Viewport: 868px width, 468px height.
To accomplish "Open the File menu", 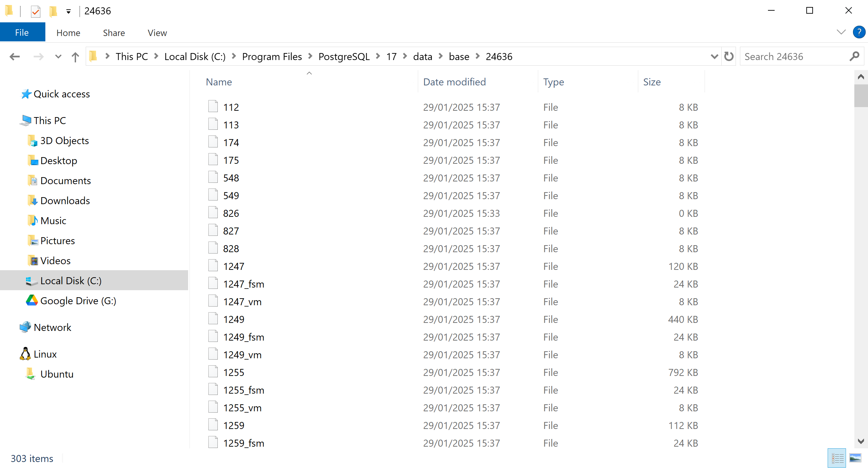I will [22, 33].
